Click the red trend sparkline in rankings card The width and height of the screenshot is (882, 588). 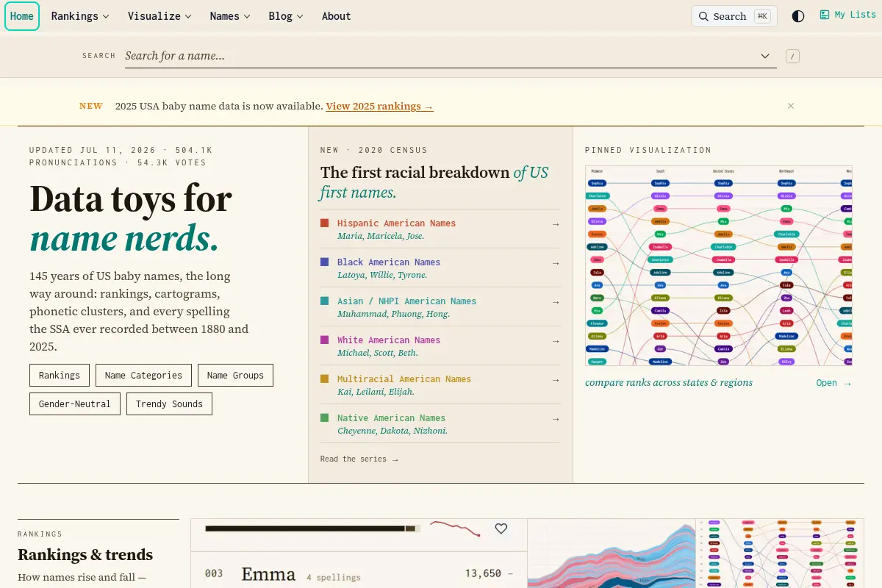click(455, 528)
